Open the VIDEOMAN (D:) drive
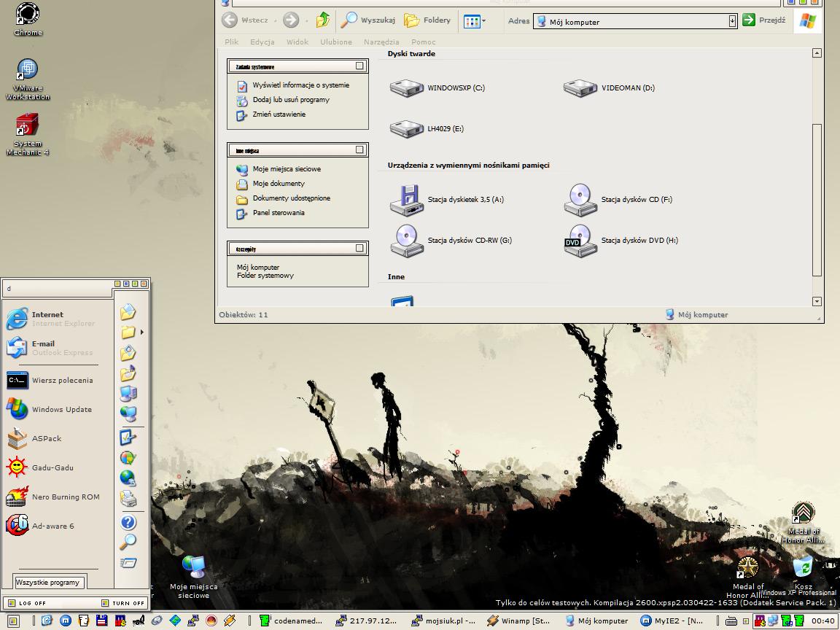This screenshot has width=840, height=630. click(x=580, y=88)
